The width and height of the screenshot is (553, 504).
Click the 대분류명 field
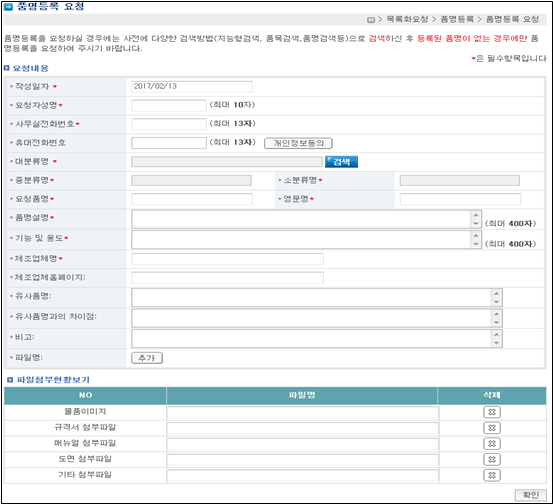pos(227,162)
